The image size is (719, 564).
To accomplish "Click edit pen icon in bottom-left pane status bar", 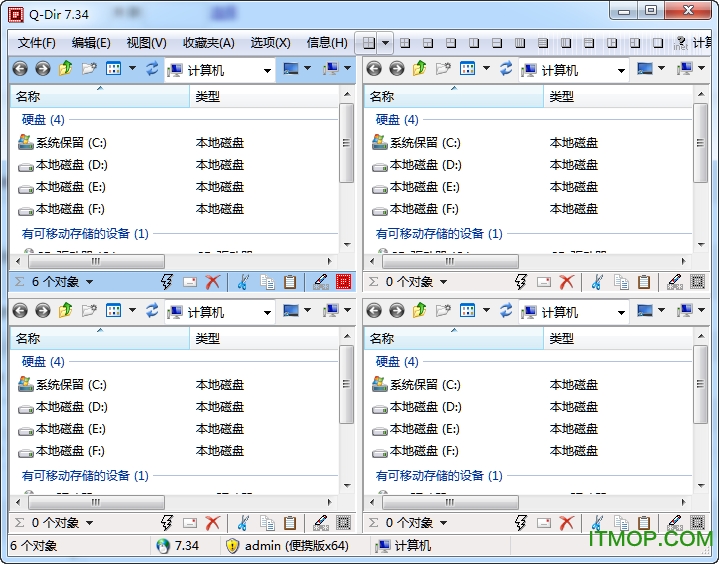I will click(x=321, y=523).
